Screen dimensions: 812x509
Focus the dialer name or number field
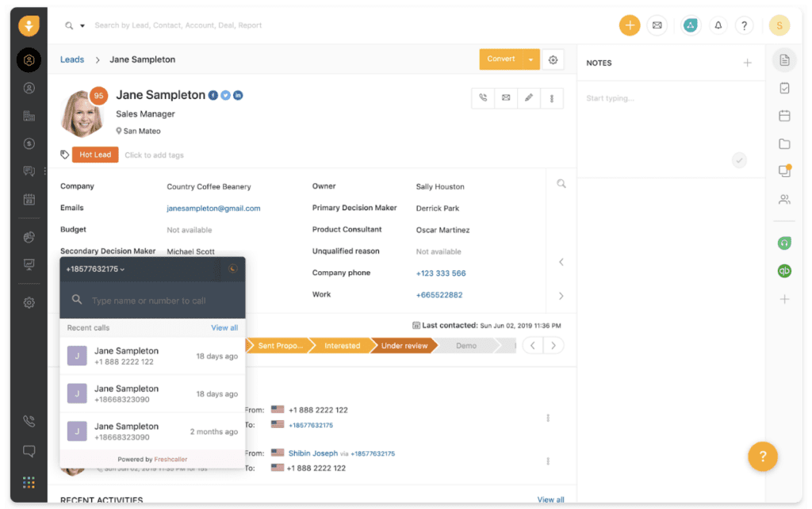click(x=153, y=300)
